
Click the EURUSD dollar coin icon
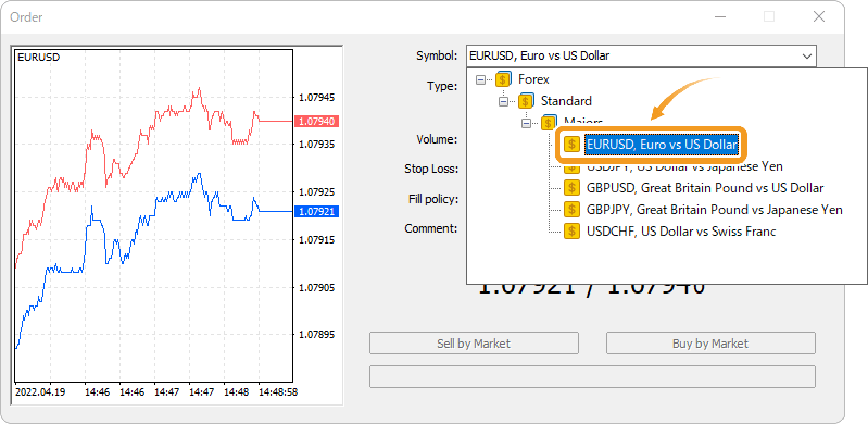pos(571,145)
